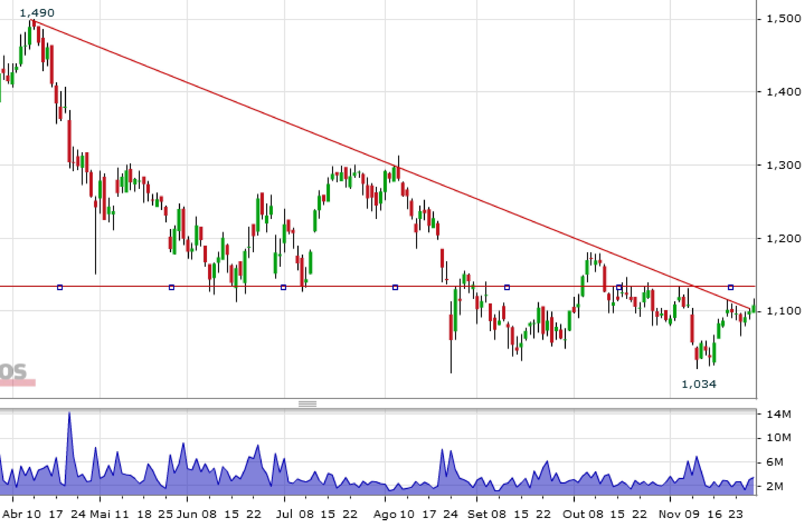Click the 10M volume axis label
The width and height of the screenshot is (812, 526).
tap(779, 438)
